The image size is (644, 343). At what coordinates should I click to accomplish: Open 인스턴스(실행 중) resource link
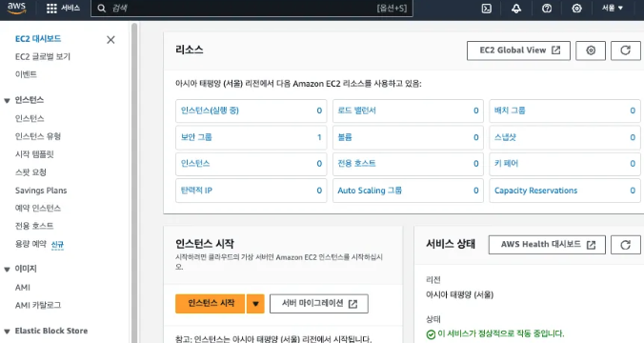(x=210, y=111)
